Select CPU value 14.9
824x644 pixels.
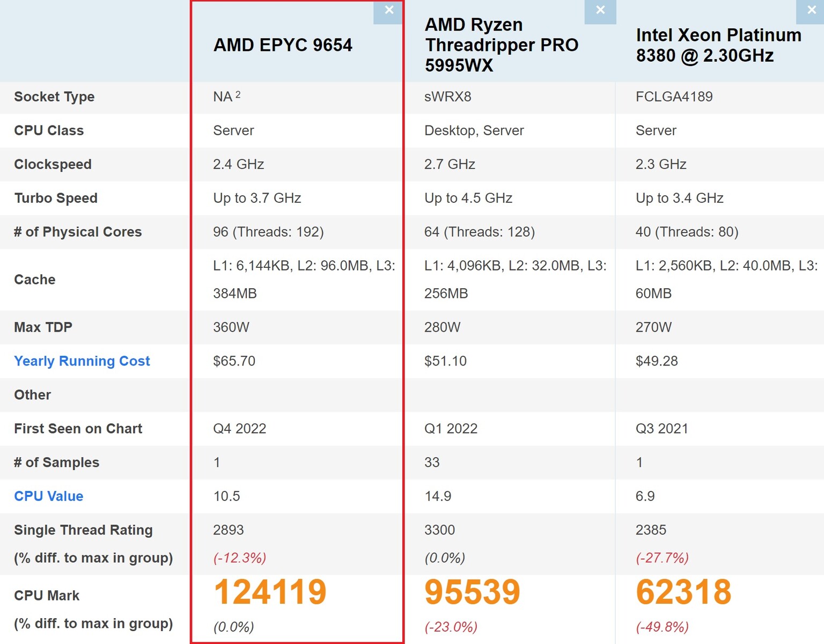pyautogui.click(x=438, y=496)
